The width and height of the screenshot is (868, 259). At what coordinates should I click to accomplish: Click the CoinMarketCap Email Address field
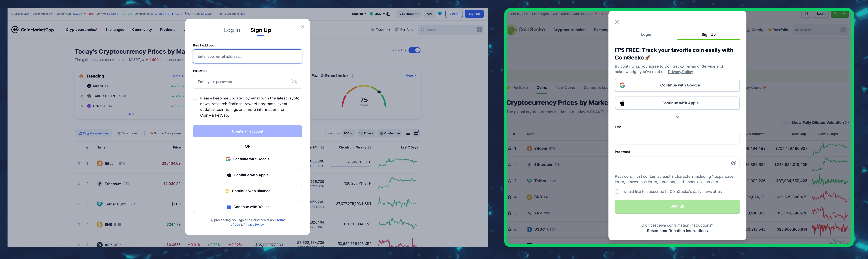click(247, 56)
